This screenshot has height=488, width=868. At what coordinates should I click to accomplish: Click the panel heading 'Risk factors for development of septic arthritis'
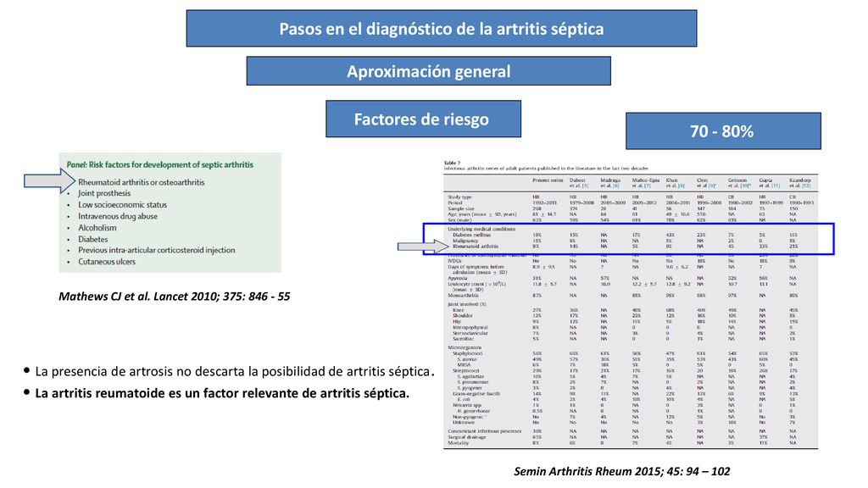[171, 164]
